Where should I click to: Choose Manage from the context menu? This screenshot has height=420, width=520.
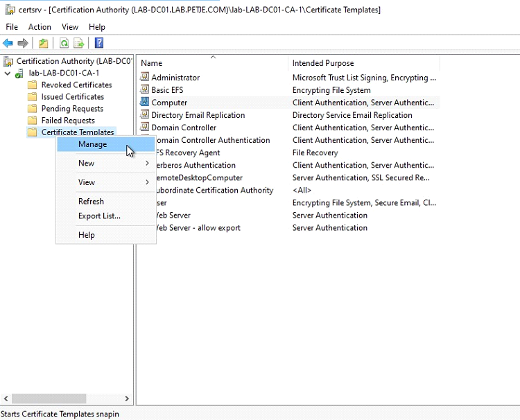[x=93, y=144]
